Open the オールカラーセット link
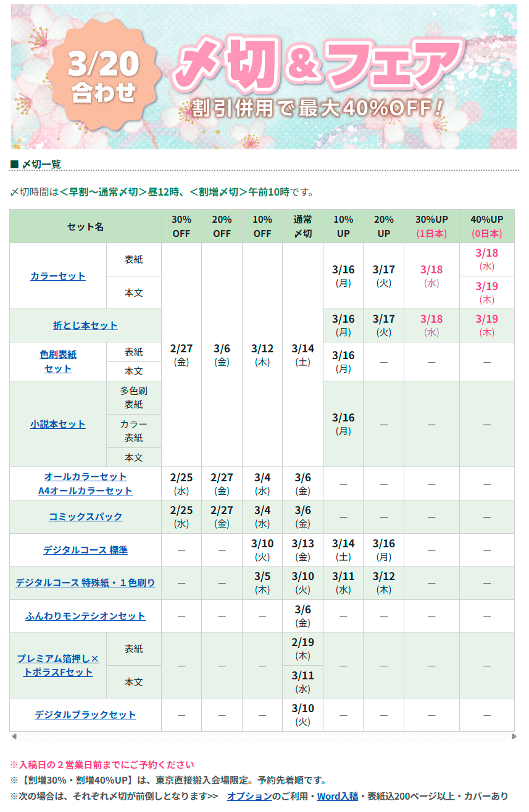Image resolution: width=529 pixels, height=812 pixels. click(85, 476)
